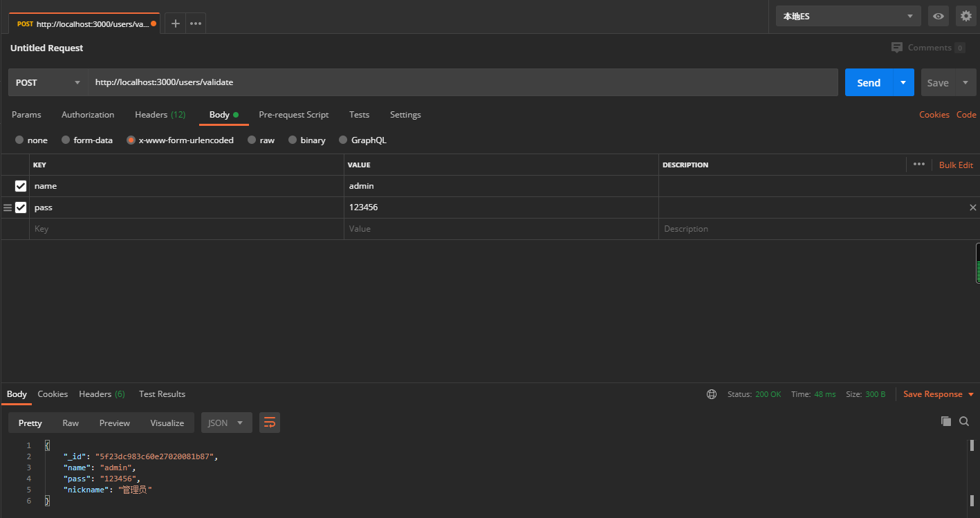View the Test Results tab

pos(162,394)
